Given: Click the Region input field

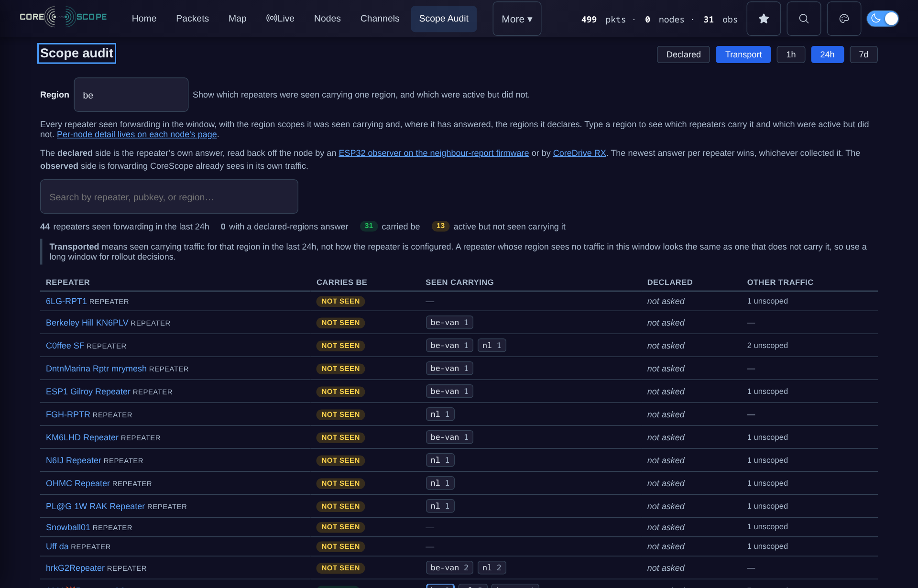Looking at the screenshot, I should click(x=131, y=95).
